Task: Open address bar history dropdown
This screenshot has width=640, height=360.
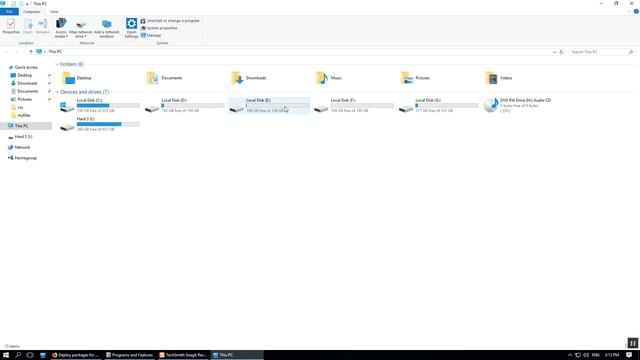Action: (x=554, y=52)
